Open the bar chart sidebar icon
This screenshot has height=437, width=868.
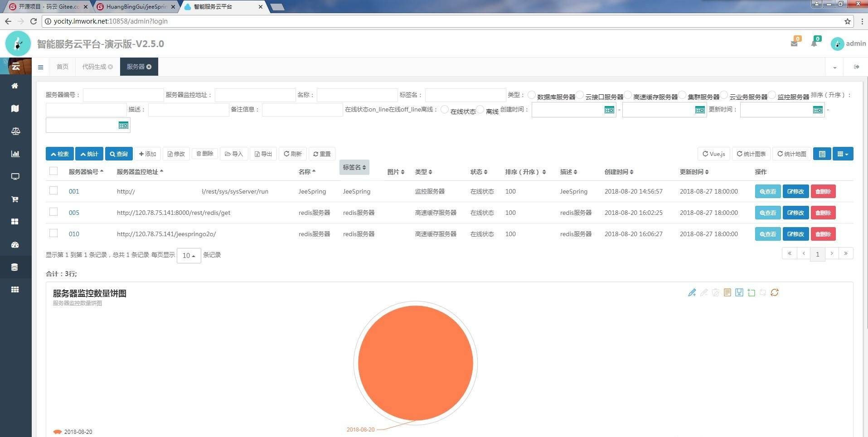coord(15,154)
